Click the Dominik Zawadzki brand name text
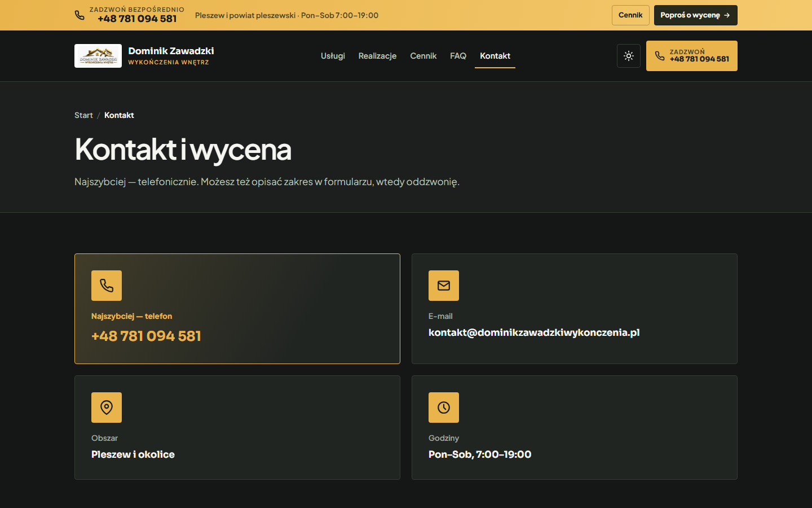812x508 pixels. pyautogui.click(x=171, y=51)
